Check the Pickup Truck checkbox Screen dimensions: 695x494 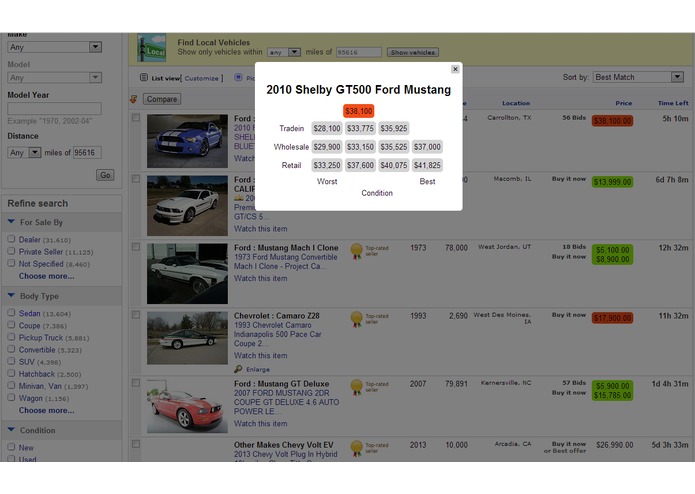click(x=12, y=337)
